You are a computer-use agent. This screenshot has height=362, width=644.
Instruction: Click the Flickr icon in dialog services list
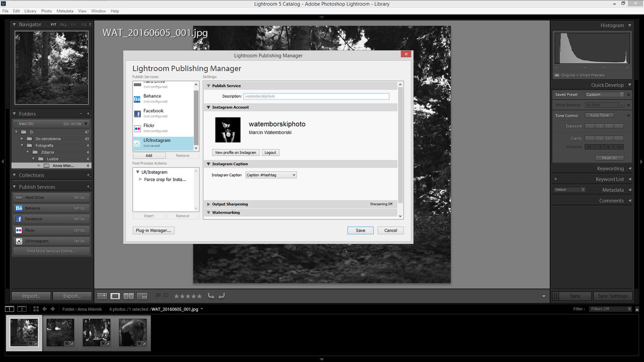pos(137,128)
